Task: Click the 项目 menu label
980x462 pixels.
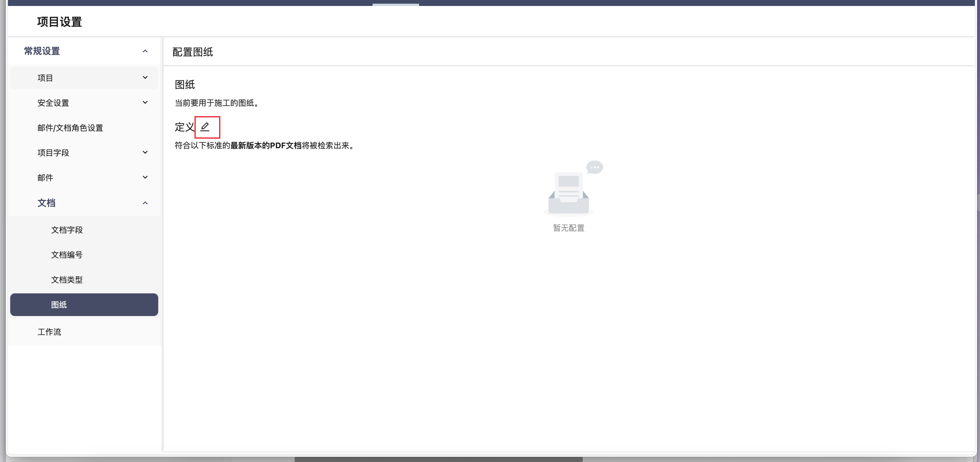Action: (45, 78)
